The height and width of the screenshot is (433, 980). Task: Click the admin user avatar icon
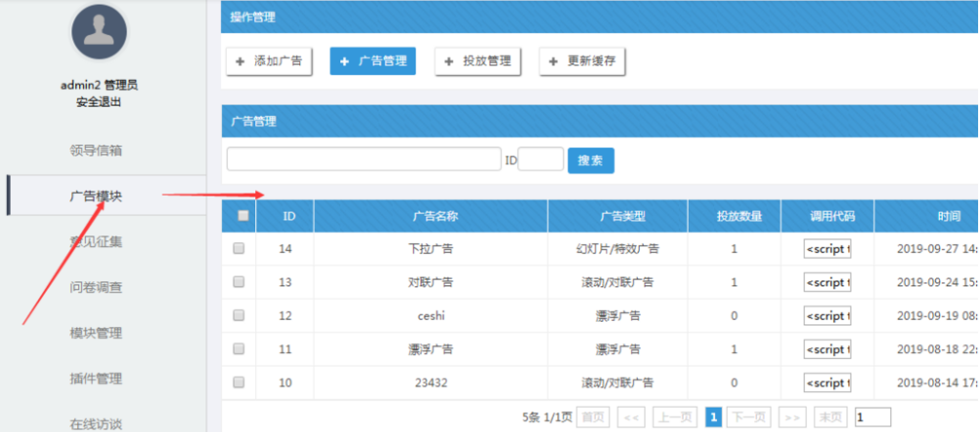[99, 31]
